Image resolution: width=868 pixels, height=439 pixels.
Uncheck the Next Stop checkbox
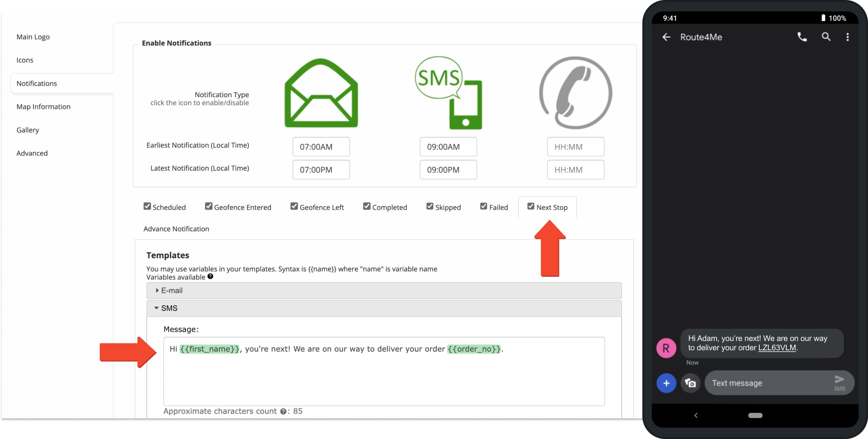(x=531, y=206)
